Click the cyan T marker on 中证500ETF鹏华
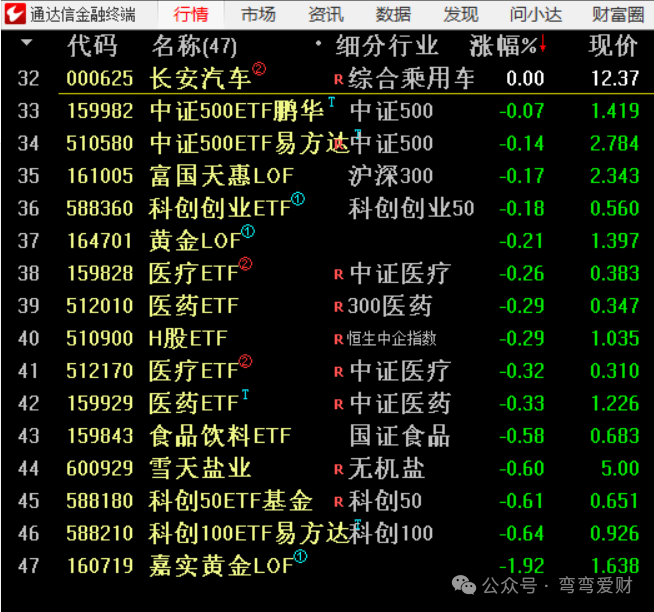The image size is (654, 612). [x=332, y=101]
